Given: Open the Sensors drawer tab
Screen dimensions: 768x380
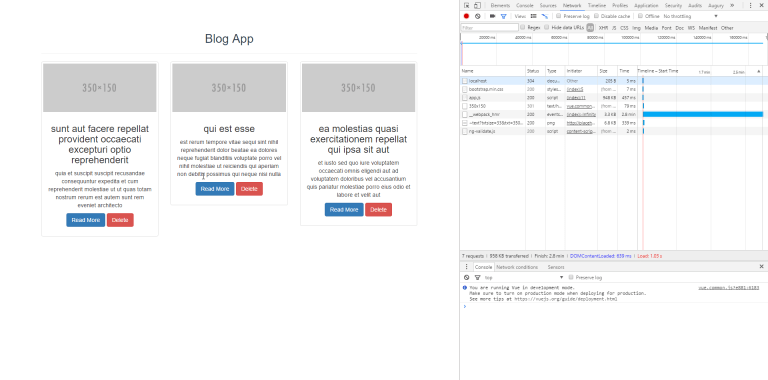Looking at the screenshot, I should (556, 267).
